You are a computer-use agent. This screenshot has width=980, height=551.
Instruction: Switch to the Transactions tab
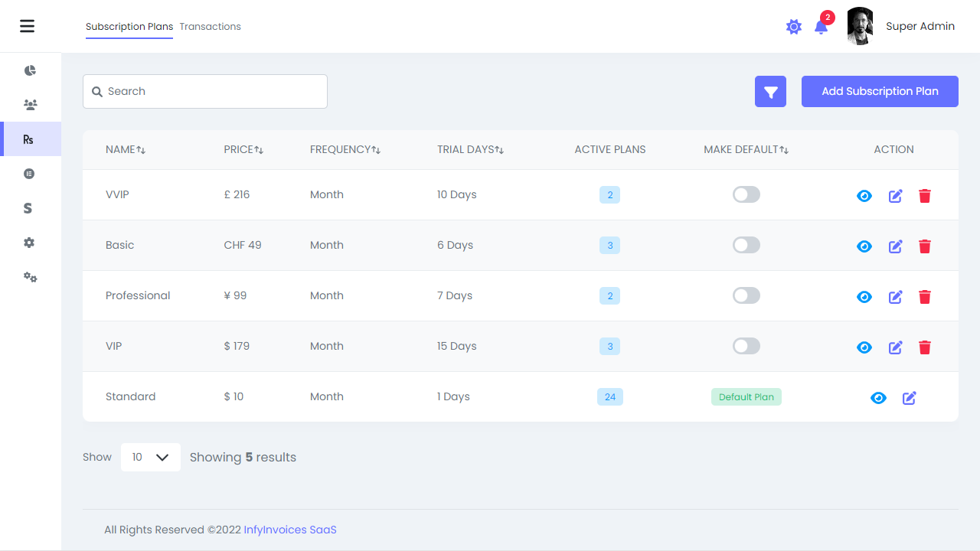tap(210, 27)
